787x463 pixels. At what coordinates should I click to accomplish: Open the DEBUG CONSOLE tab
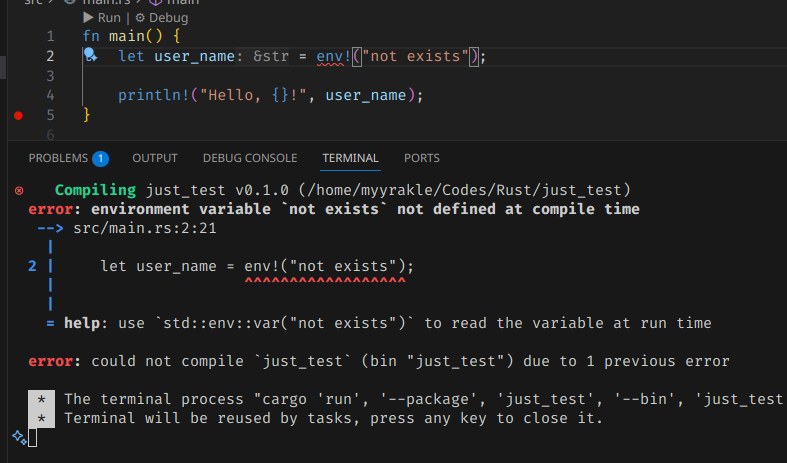[x=249, y=158]
